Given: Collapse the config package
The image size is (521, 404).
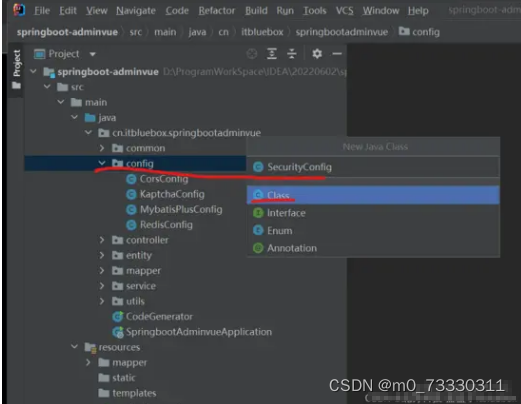Looking at the screenshot, I should 102,163.
